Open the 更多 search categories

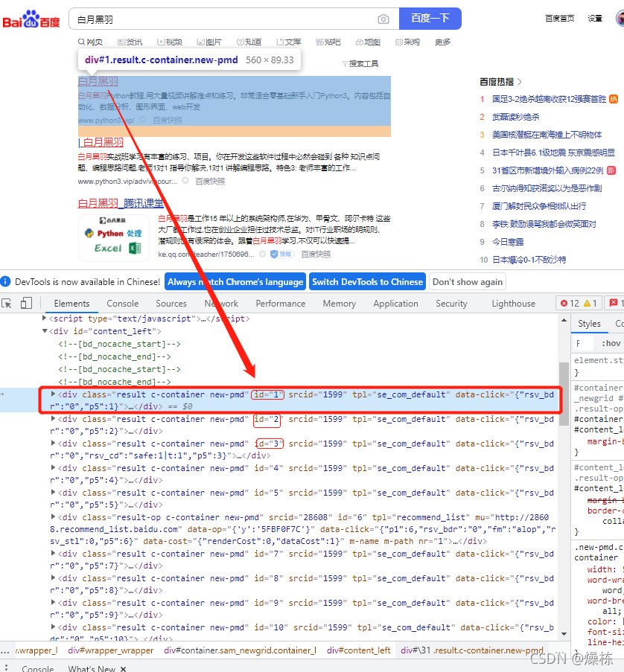pyautogui.click(x=442, y=42)
